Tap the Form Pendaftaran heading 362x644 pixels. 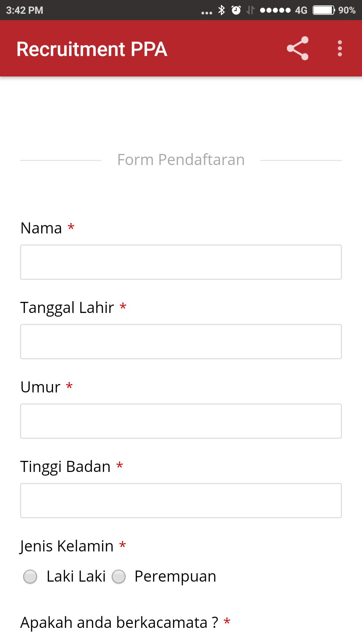point(181,160)
